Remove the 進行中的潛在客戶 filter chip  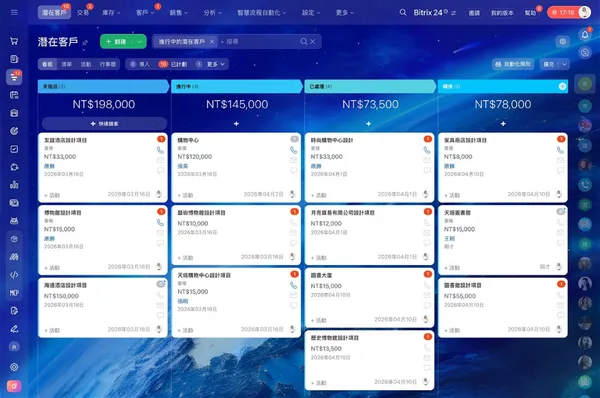212,41
